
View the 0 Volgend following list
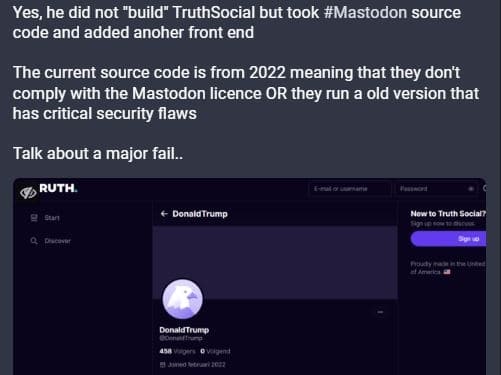tap(215, 351)
